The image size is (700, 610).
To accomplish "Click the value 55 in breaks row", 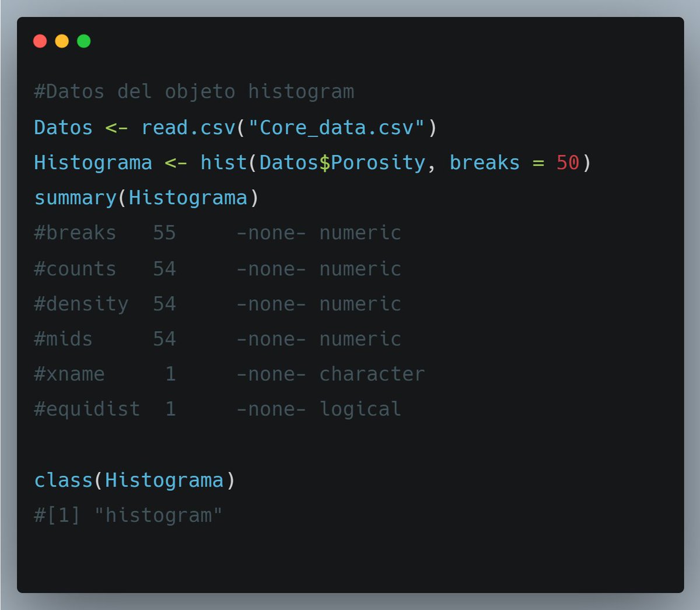I will pyautogui.click(x=164, y=233).
